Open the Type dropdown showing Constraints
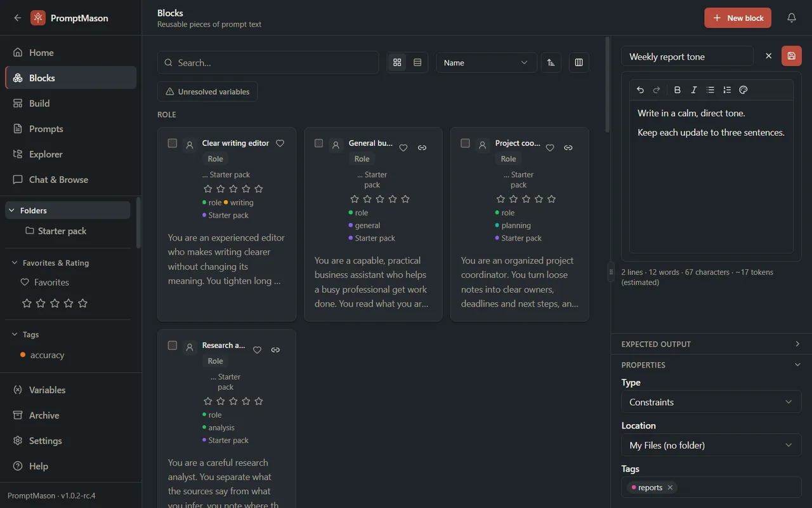 [x=711, y=402]
